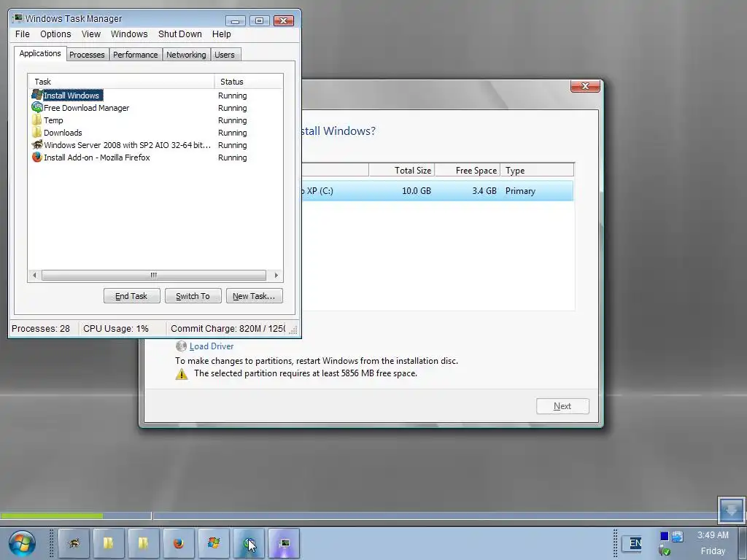This screenshot has height=560, width=747.
Task: Select the Temp task row
Action: click(155, 120)
